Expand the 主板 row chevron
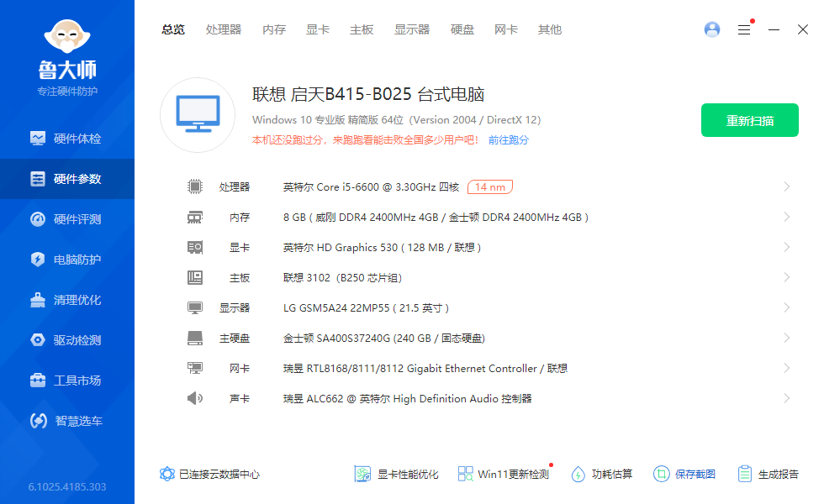 click(787, 277)
